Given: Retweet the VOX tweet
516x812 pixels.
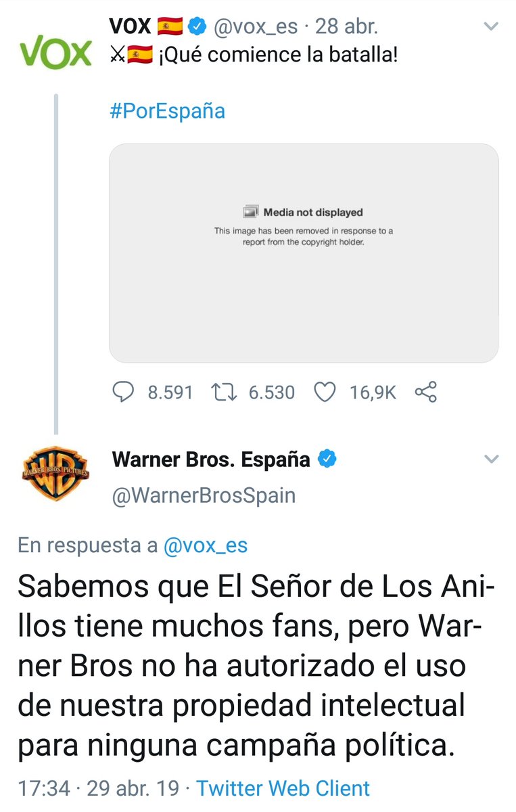Looking at the screenshot, I should pyautogui.click(x=225, y=392).
